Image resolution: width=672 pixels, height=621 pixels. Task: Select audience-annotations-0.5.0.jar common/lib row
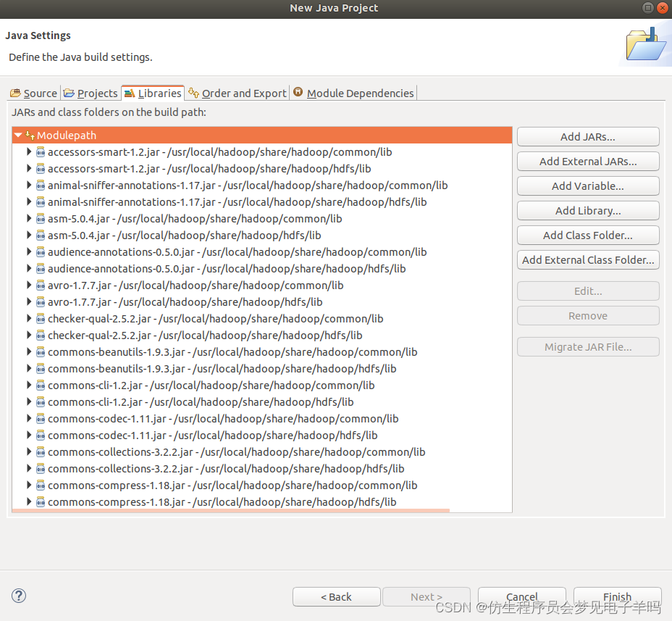(x=262, y=252)
